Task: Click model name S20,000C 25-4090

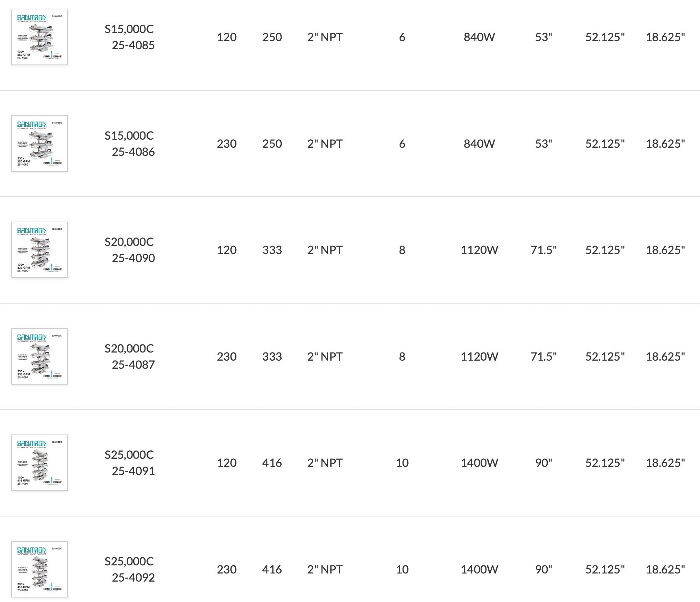Action: tap(129, 250)
